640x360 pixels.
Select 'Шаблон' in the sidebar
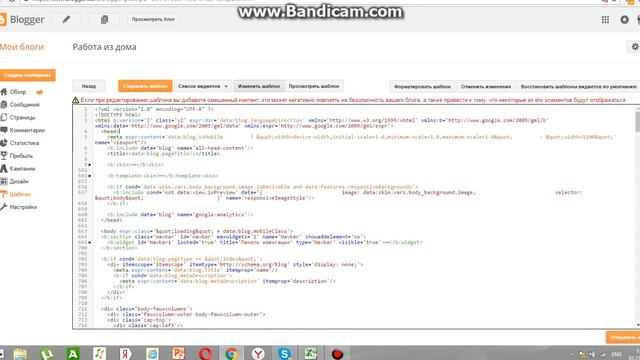tap(20, 194)
